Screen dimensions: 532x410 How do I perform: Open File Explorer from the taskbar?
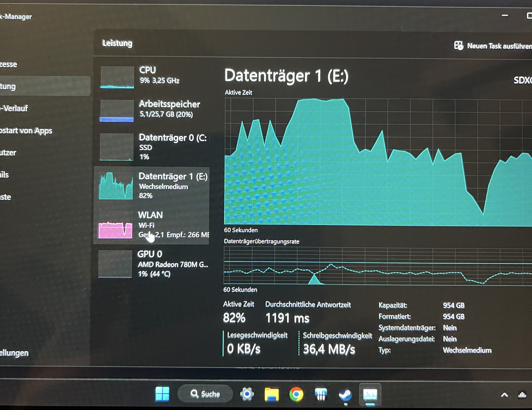point(272,394)
